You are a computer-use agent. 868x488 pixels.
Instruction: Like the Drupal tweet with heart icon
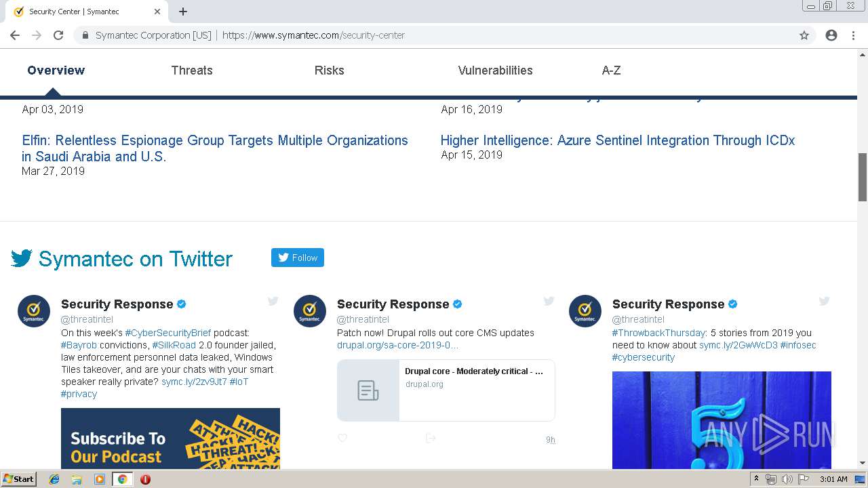pos(342,439)
